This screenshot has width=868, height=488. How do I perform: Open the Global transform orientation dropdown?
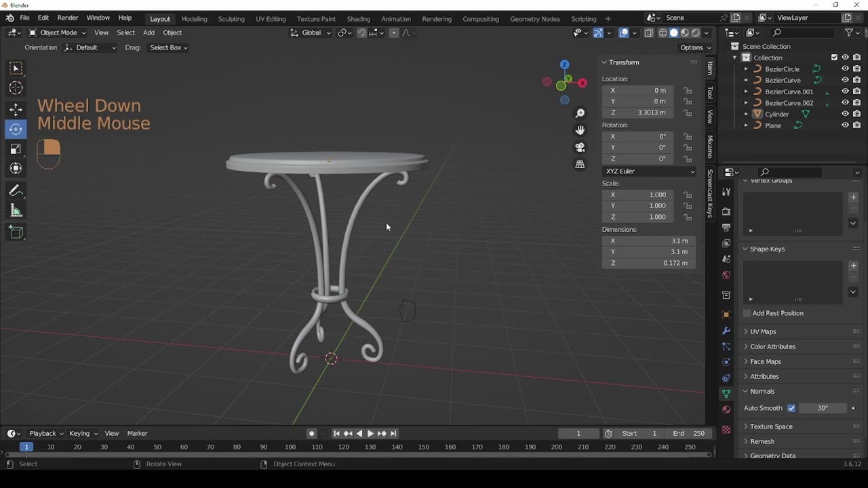tap(310, 33)
